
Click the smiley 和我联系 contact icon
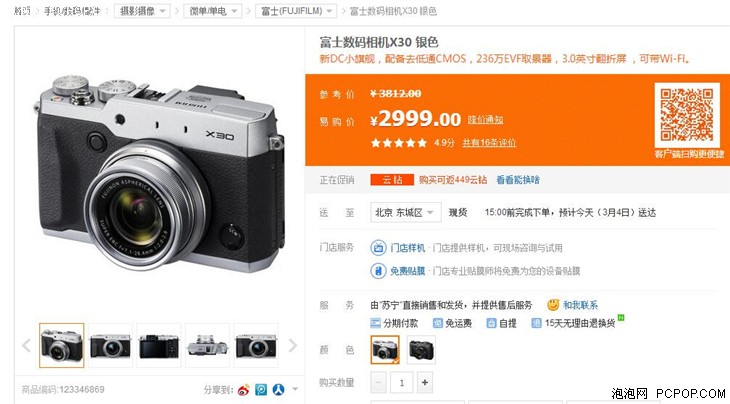click(553, 305)
